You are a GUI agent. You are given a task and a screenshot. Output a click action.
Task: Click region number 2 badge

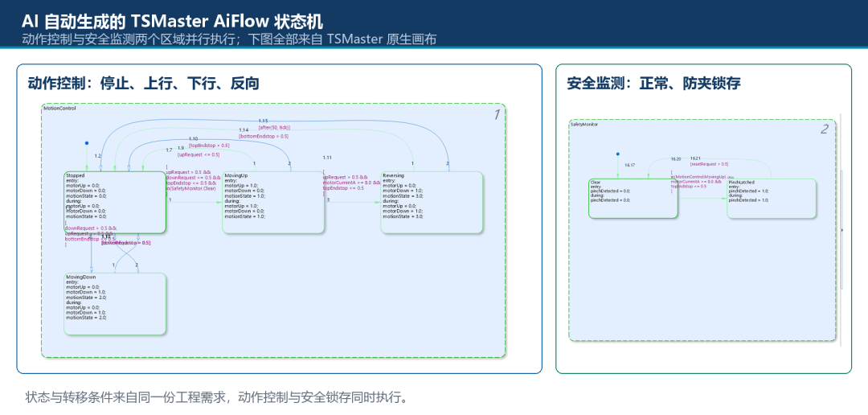pyautogui.click(x=825, y=129)
